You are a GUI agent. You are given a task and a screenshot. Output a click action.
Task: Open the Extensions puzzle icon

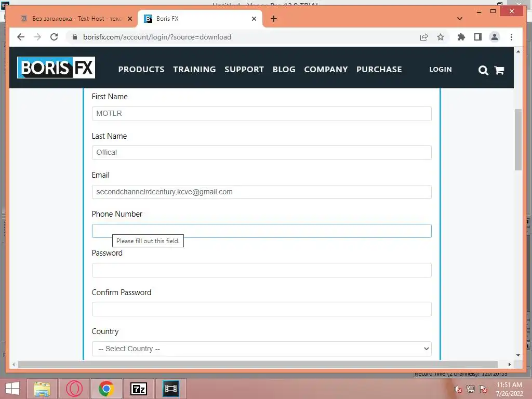coord(461,37)
